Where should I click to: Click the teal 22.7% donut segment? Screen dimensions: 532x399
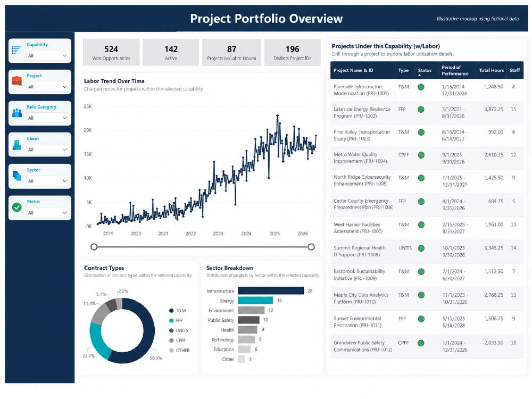(98, 340)
